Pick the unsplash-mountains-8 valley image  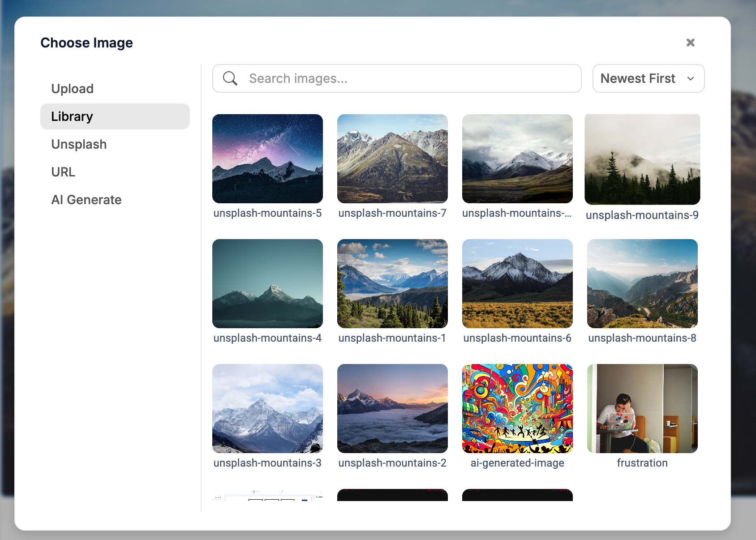point(642,283)
